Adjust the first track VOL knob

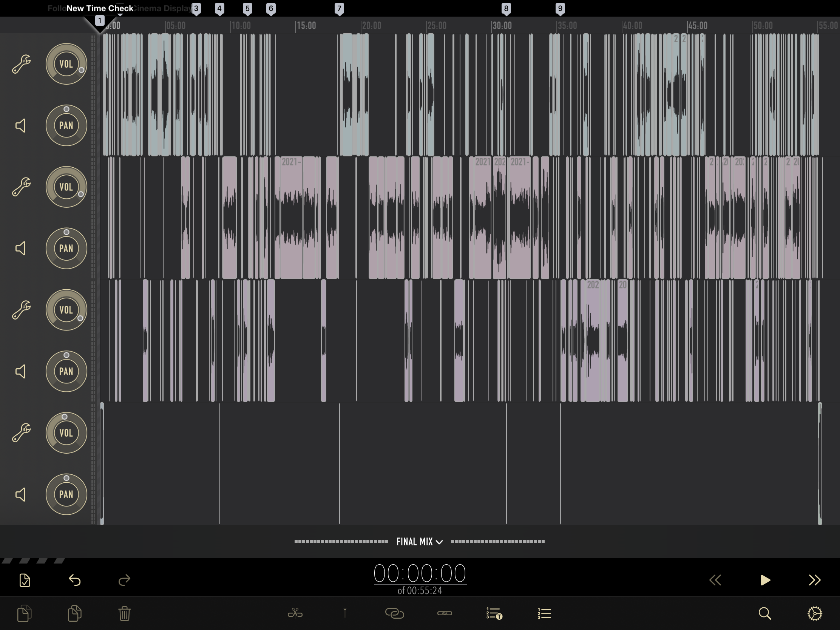coord(66,64)
